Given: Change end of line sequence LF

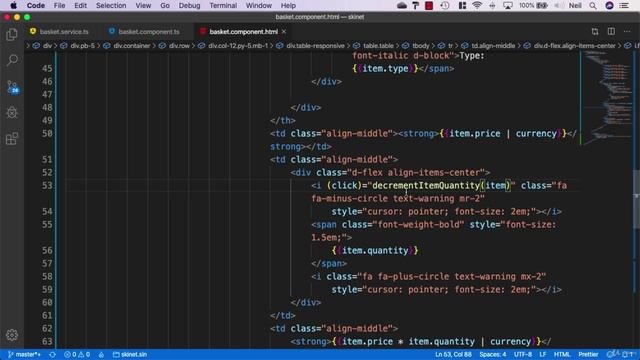Looking at the screenshot, I should click(542, 354).
